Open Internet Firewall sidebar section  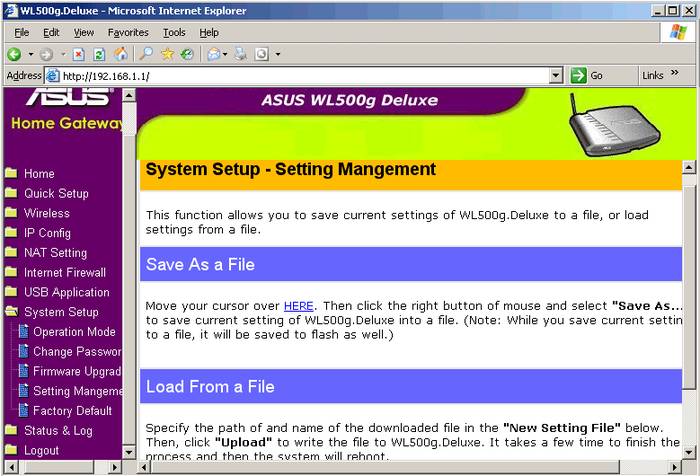65,272
